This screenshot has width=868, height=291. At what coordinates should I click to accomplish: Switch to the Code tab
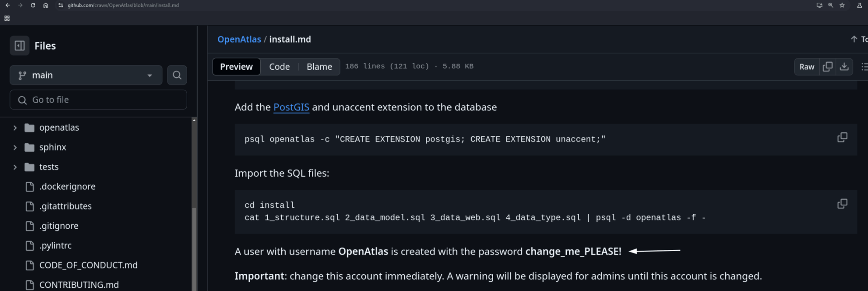(x=279, y=67)
